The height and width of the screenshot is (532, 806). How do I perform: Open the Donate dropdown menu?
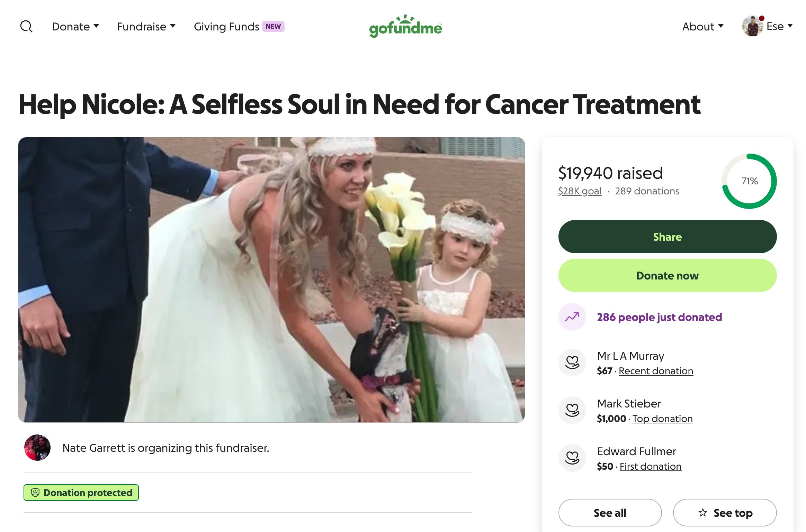75,26
